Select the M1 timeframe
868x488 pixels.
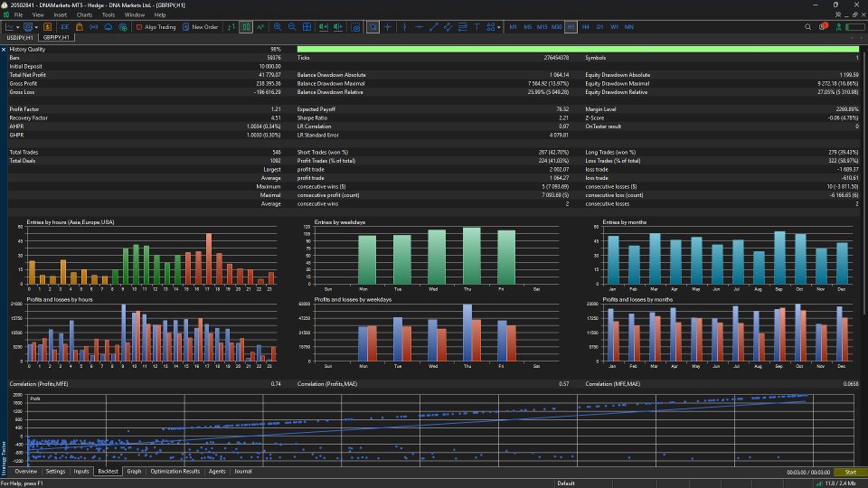coord(514,27)
